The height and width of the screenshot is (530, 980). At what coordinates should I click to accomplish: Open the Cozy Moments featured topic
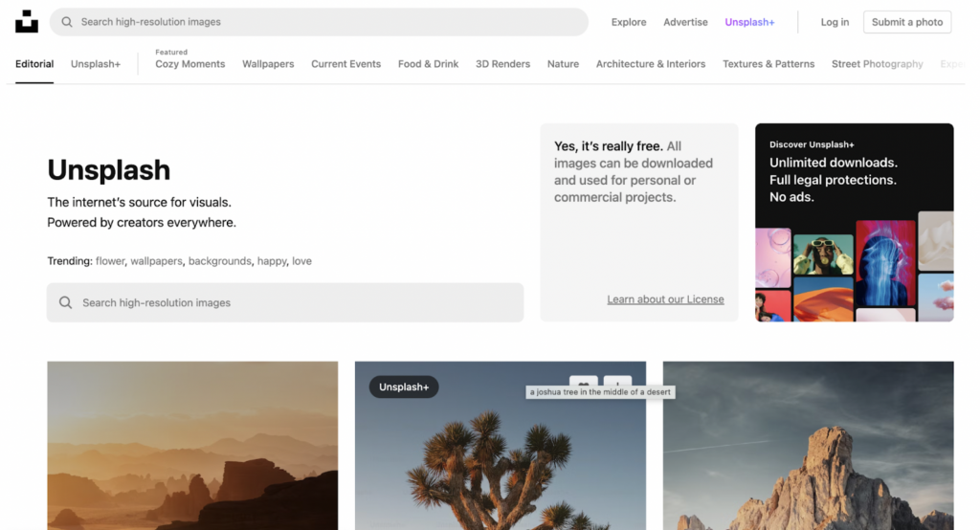pyautogui.click(x=189, y=64)
